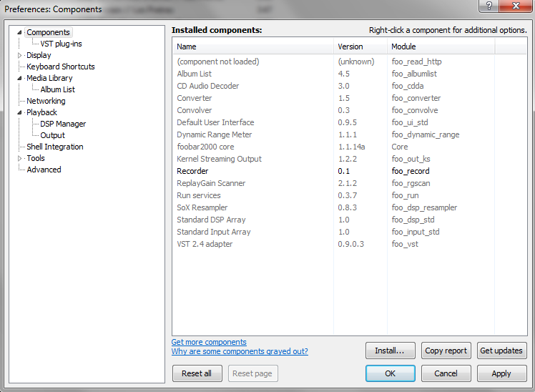Click the title bar help question-mark icon
Image resolution: width=535 pixels, height=392 pixels.
pos(489,6)
